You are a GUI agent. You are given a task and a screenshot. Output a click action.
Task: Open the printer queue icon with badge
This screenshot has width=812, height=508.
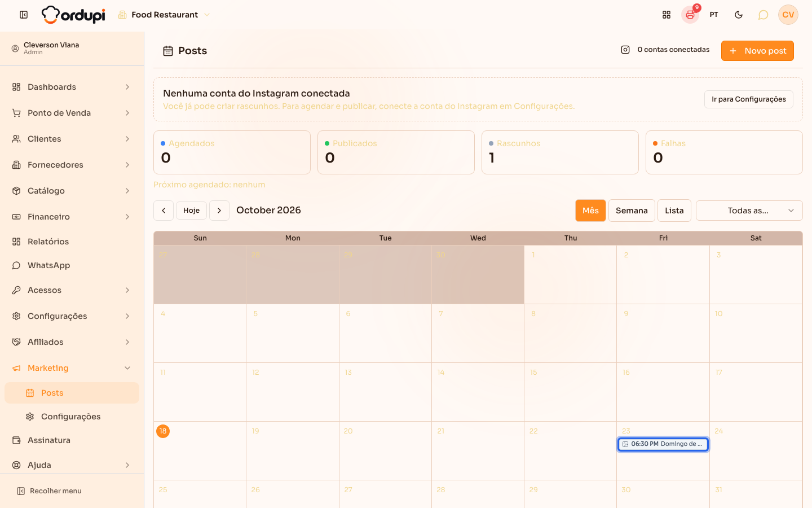click(x=690, y=15)
